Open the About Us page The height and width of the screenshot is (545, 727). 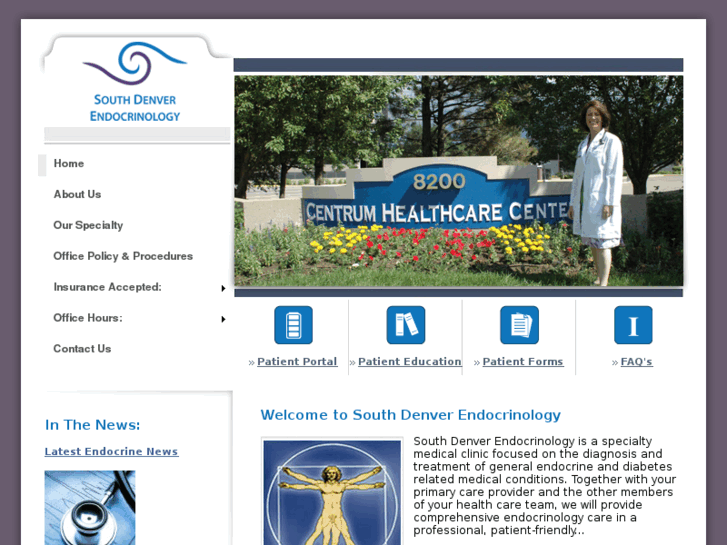(77, 194)
